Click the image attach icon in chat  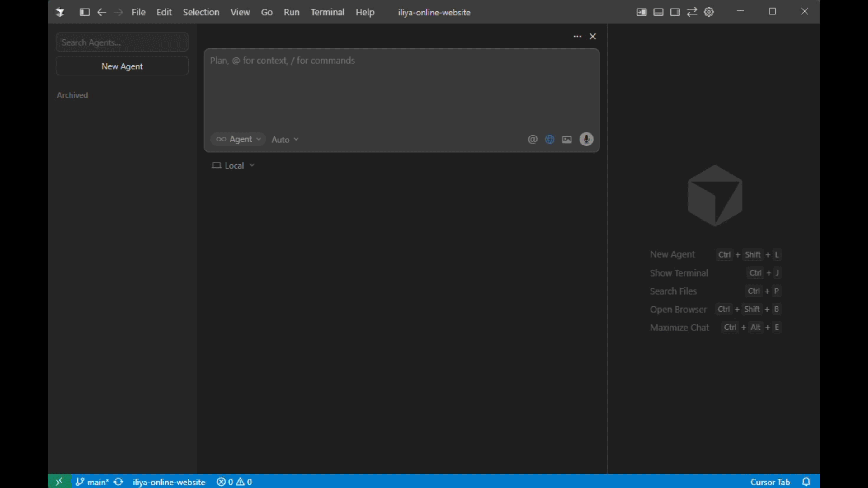coord(567,140)
